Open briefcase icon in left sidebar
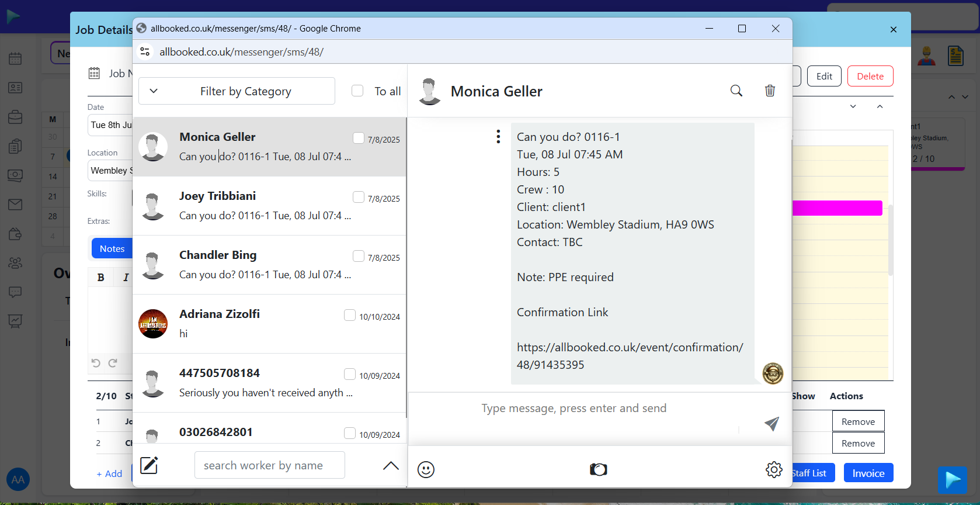Image resolution: width=980 pixels, height=505 pixels. tap(16, 117)
